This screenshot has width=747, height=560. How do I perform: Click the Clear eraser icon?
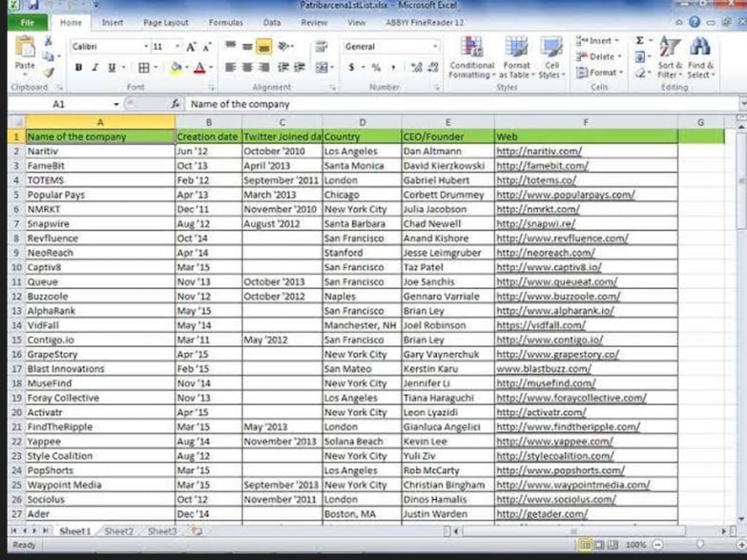[641, 73]
